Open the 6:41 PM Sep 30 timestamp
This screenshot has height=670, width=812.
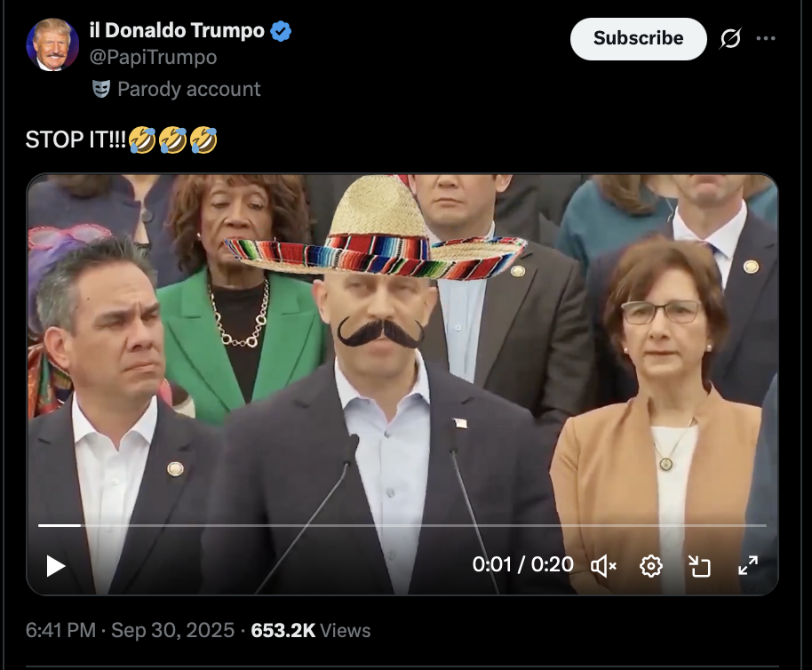coord(131,631)
